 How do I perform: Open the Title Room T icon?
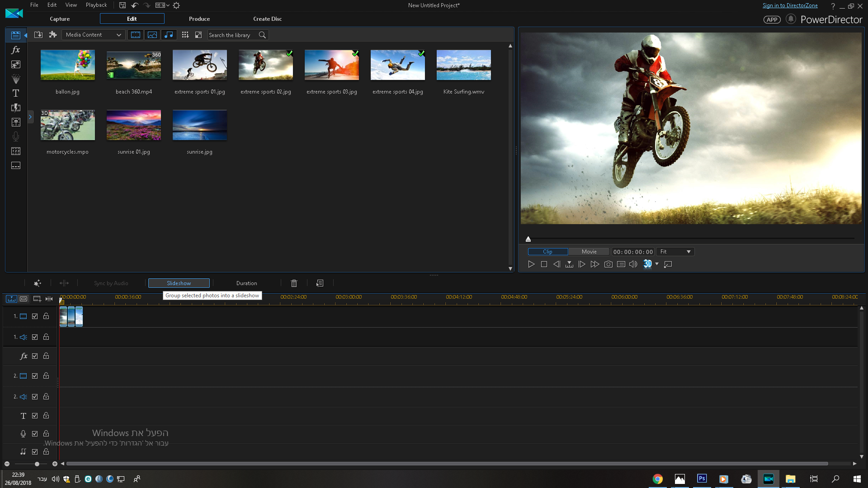pyautogui.click(x=16, y=94)
